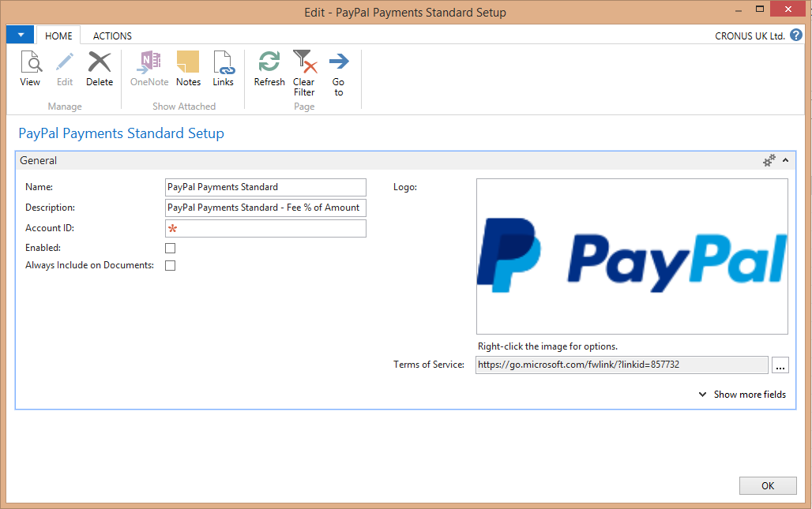Click the PayPal Payments Standard Setup heading
812x509 pixels.
click(121, 133)
